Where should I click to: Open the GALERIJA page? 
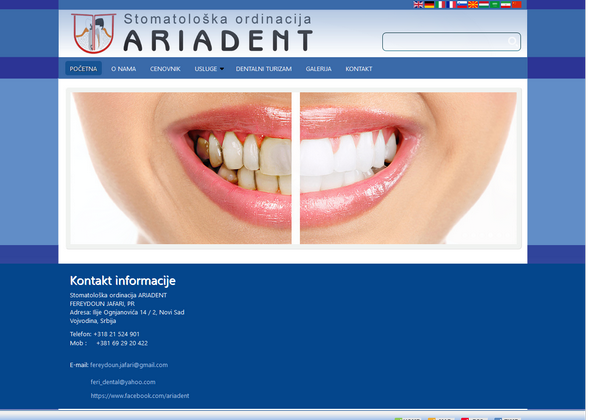(318, 69)
